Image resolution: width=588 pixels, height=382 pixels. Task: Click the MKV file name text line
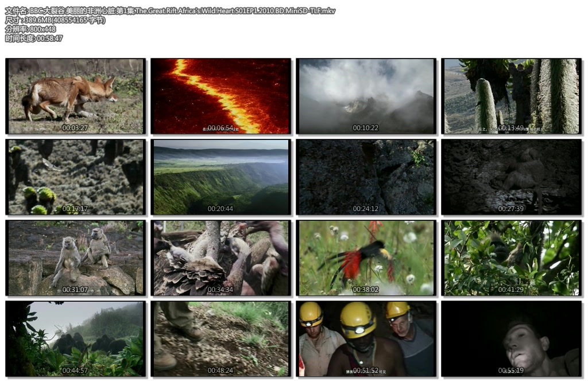tap(170, 11)
